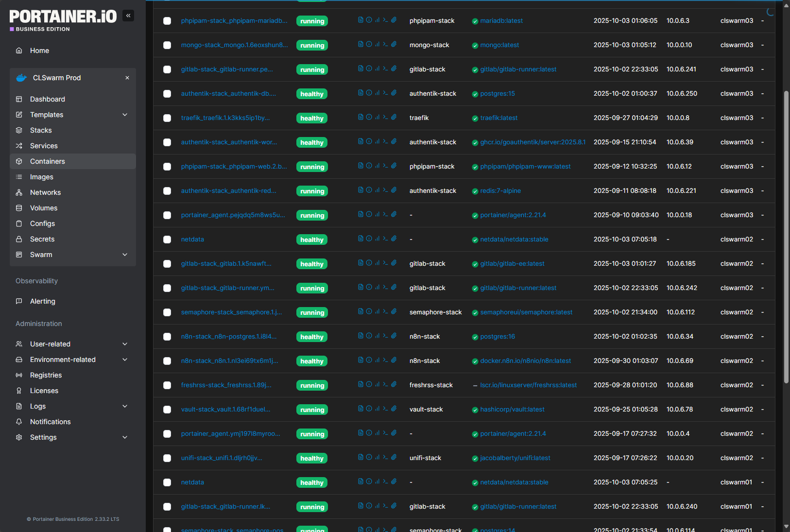This screenshot has width=790, height=532.
Task: Inspect the mongo-stack_mongo container
Action: (369, 44)
